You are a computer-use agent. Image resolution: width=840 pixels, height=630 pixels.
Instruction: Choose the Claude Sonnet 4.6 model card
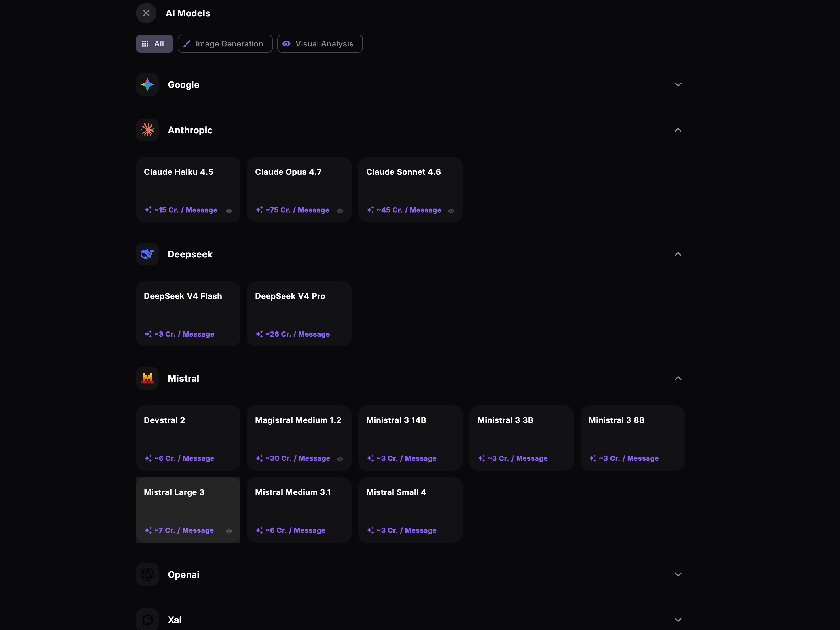coord(411,189)
